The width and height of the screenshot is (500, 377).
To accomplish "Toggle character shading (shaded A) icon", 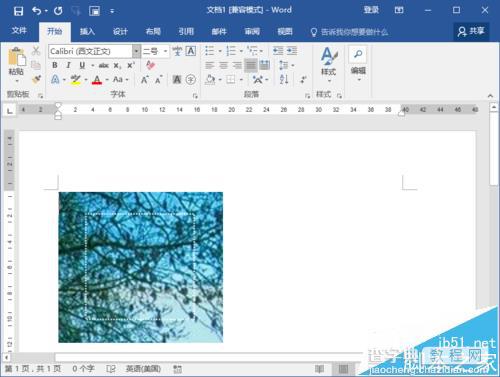I will click(177, 79).
